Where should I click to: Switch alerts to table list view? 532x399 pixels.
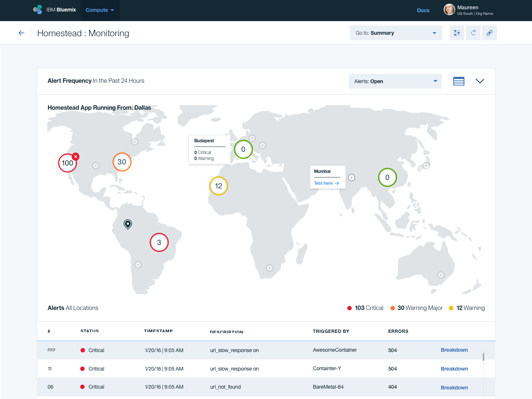(x=459, y=81)
